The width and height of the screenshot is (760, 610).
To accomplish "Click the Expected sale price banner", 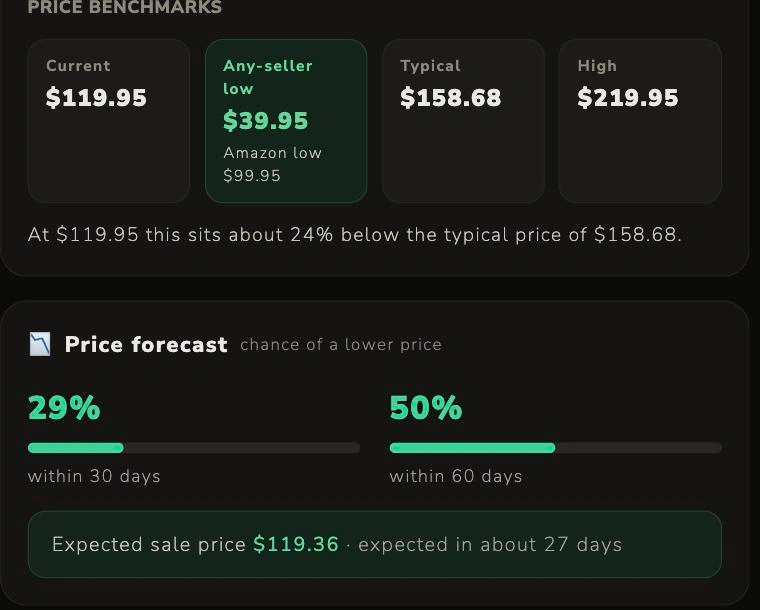I will coord(375,544).
